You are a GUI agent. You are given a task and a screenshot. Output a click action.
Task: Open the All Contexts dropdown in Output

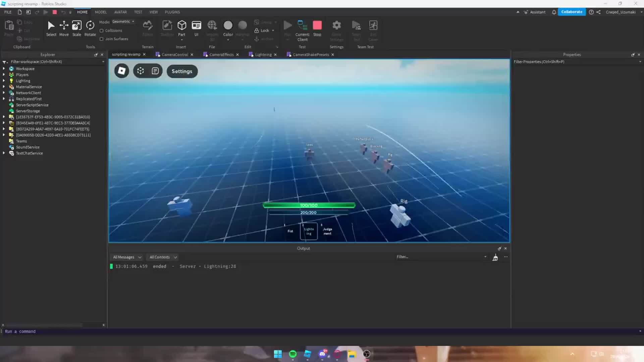tap(162, 257)
